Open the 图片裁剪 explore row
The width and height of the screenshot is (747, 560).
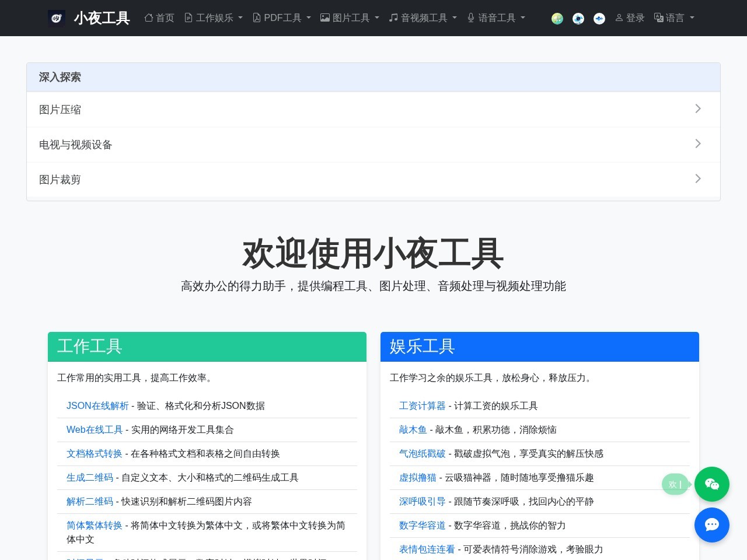(x=373, y=180)
